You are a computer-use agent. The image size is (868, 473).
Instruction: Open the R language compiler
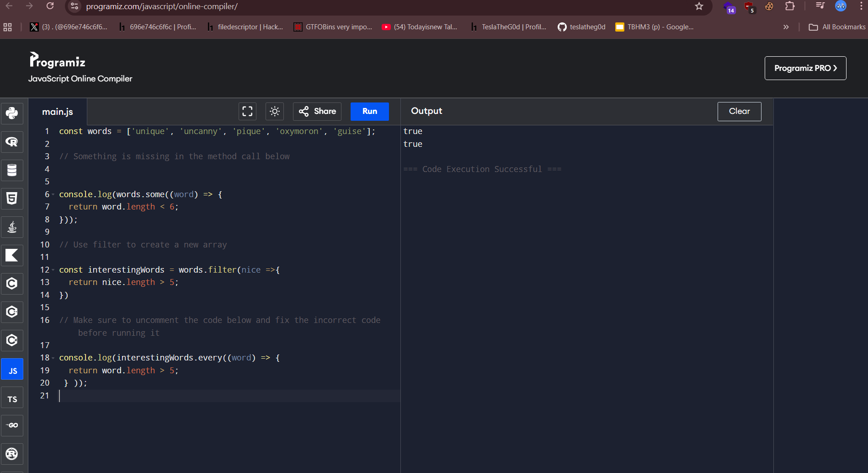click(x=12, y=142)
